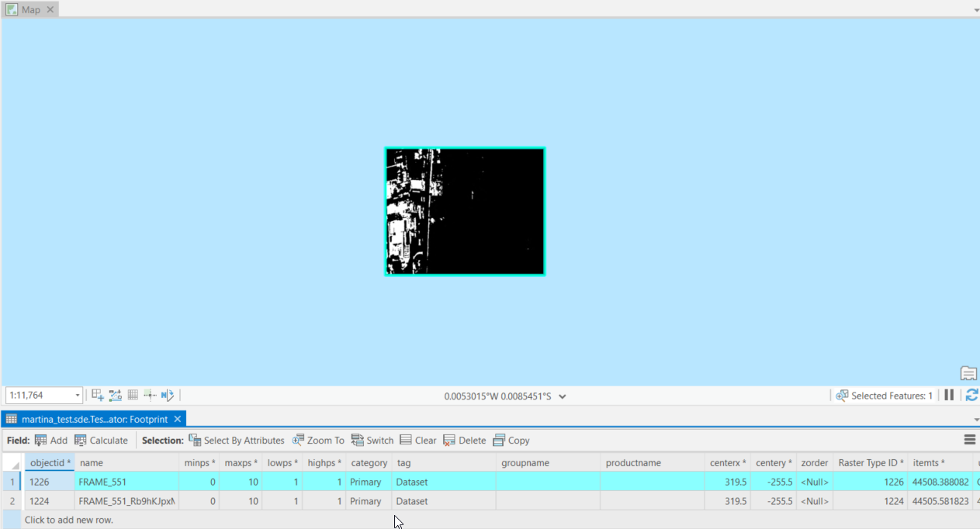Toggle the map Grid icon
This screenshot has height=529, width=980.
click(133, 396)
